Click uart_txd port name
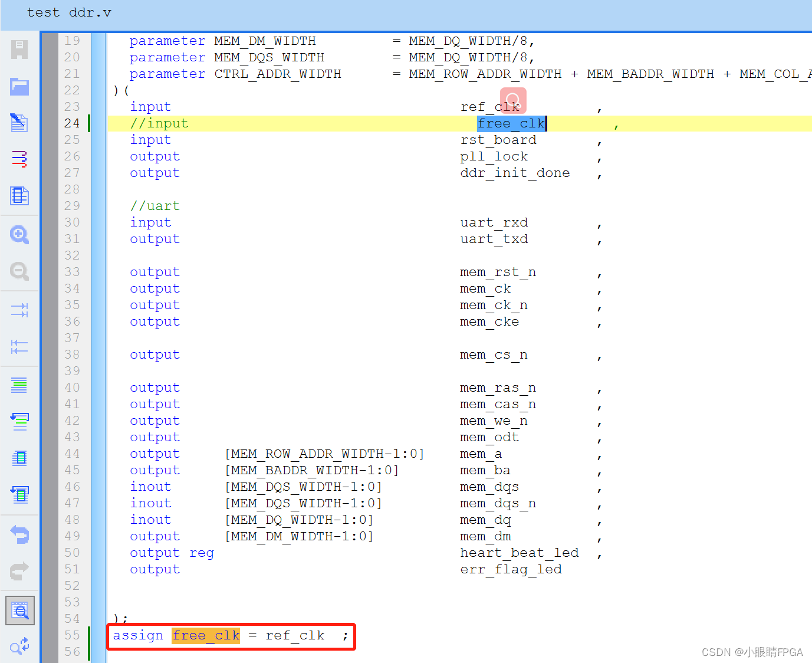This screenshot has height=663, width=812. 494,239
